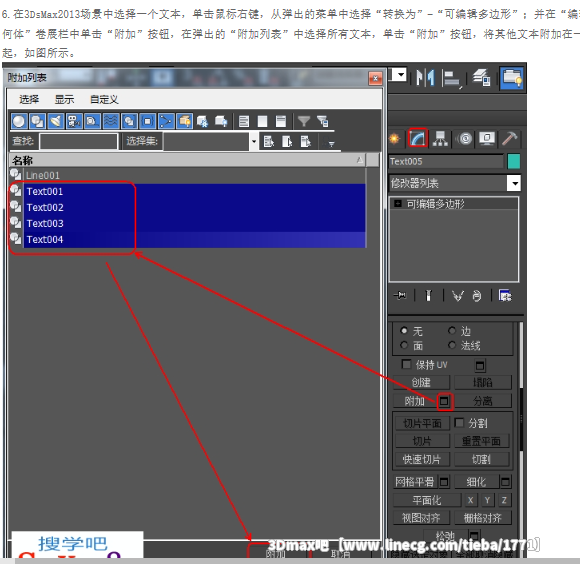Open the 选择集 dropdown arrow
Image resolution: width=580 pixels, height=564 pixels.
click(x=254, y=142)
